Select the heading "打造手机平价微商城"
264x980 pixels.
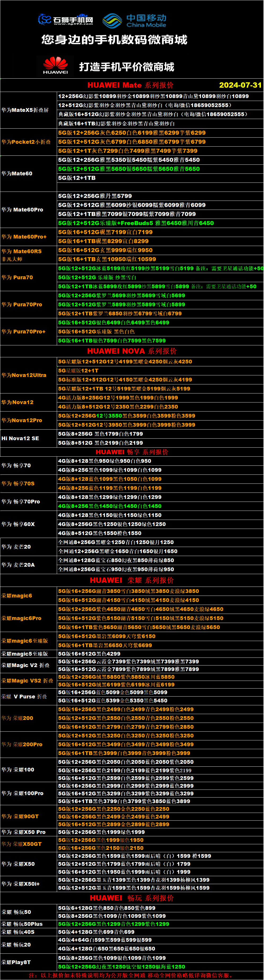point(127,67)
